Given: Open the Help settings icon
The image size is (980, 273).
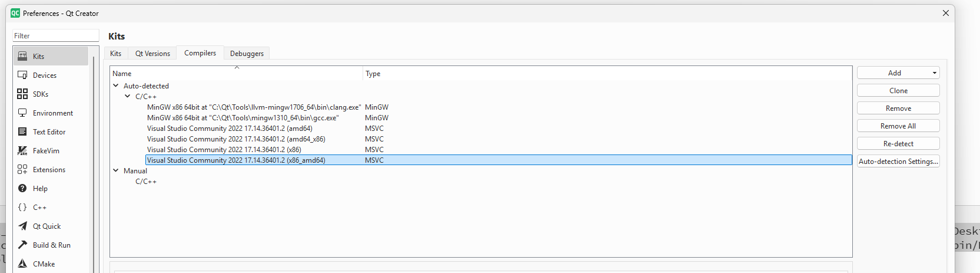Looking at the screenshot, I should [x=22, y=188].
